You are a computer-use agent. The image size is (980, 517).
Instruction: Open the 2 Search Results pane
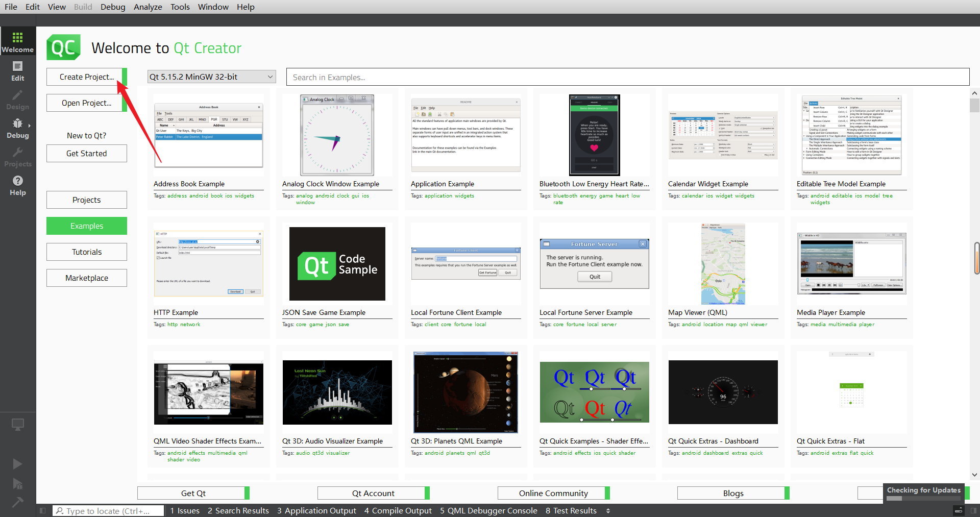[238, 510]
